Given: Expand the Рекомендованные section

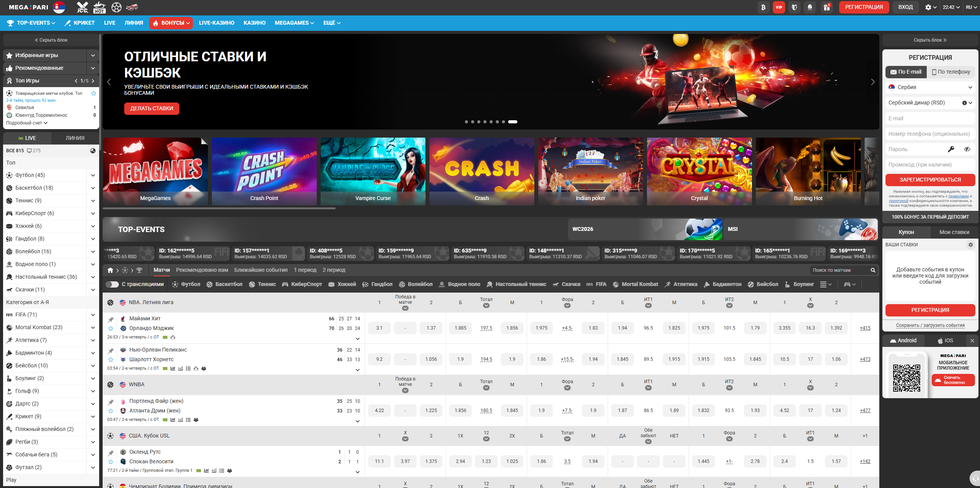Looking at the screenshot, I should click(x=93, y=68).
